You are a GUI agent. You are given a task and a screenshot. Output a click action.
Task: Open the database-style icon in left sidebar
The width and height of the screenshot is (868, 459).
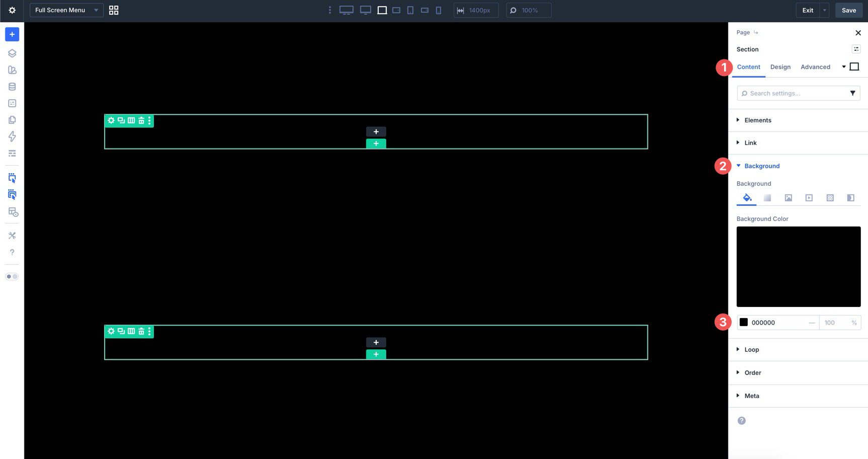pyautogui.click(x=12, y=87)
